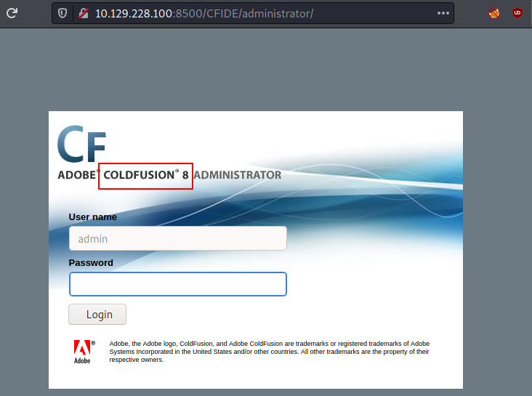Open the uBlock Origin extension icon
This screenshot has width=532, height=396.
click(x=517, y=13)
